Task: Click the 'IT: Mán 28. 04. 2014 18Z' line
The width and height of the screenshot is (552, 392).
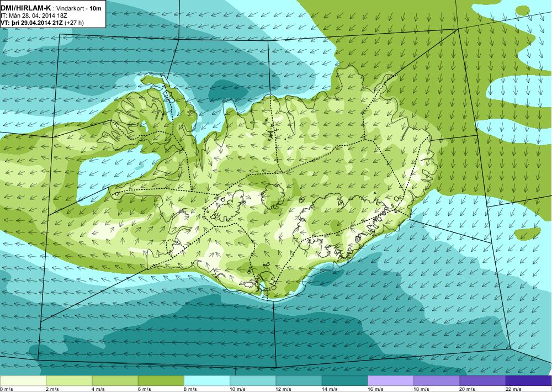Action: click(x=34, y=15)
